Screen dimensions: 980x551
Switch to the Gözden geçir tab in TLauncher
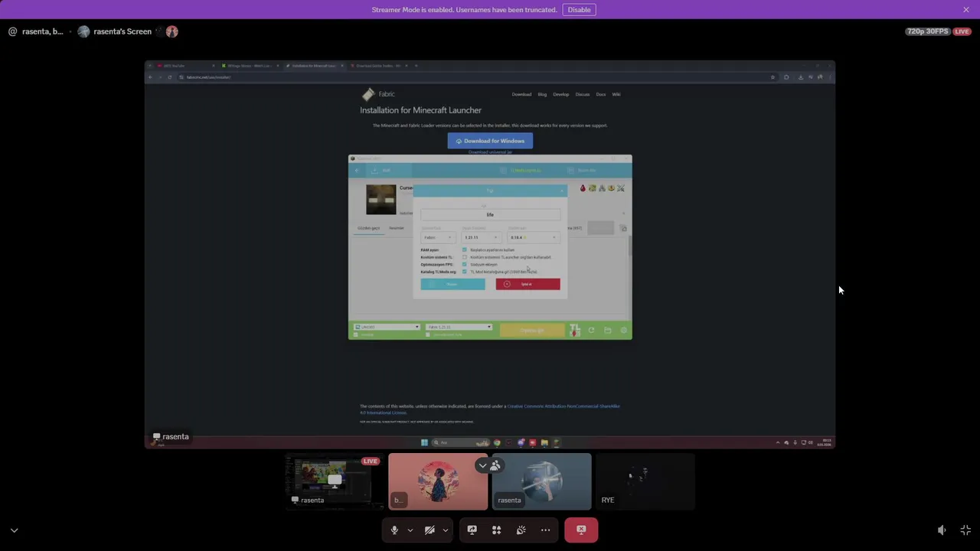click(368, 228)
